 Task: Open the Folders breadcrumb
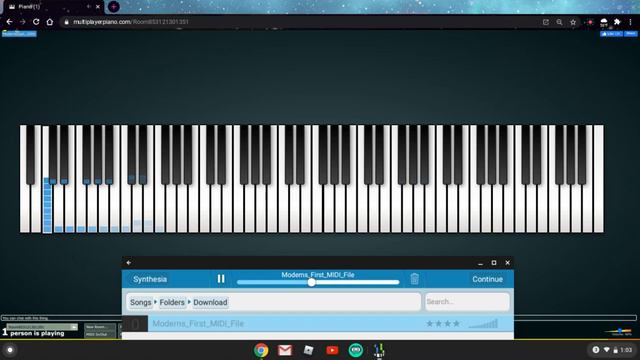pyautogui.click(x=172, y=302)
